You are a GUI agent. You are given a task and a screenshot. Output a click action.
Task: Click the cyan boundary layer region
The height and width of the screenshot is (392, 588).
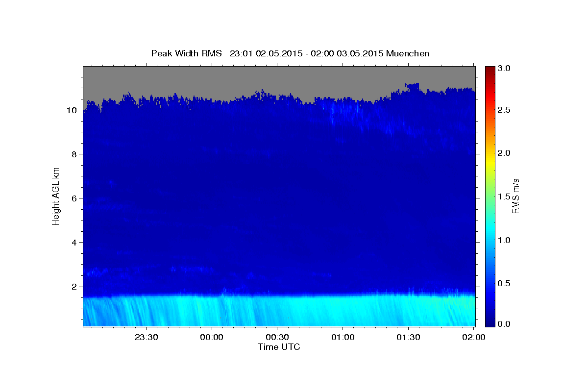[279, 311]
